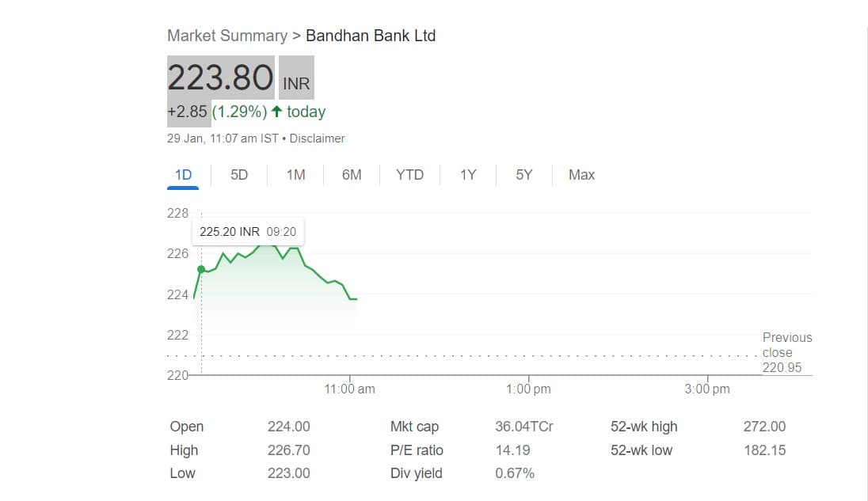Open the 1M chart range

pyautogui.click(x=295, y=175)
